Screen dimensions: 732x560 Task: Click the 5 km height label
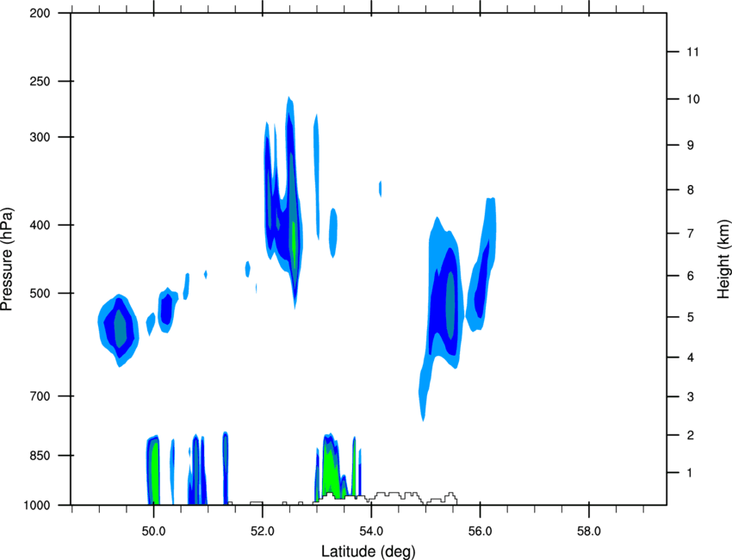pos(690,317)
